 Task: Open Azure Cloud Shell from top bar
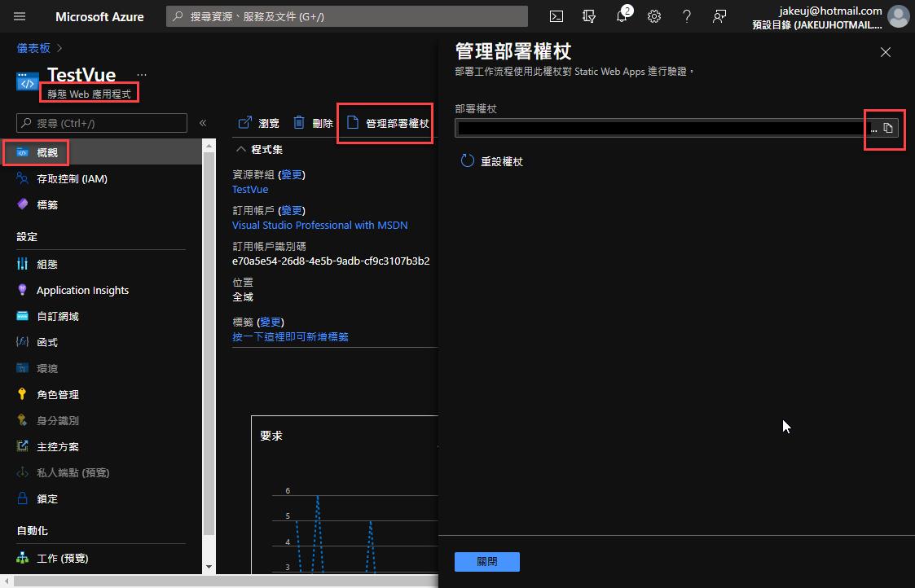556,16
